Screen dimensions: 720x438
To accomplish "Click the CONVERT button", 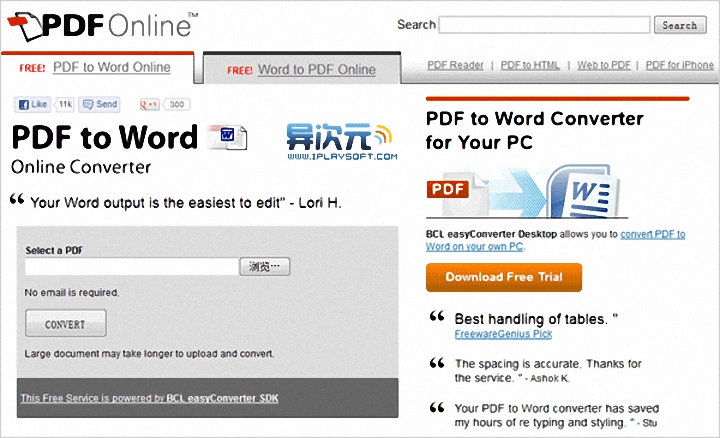I will pyautogui.click(x=66, y=323).
